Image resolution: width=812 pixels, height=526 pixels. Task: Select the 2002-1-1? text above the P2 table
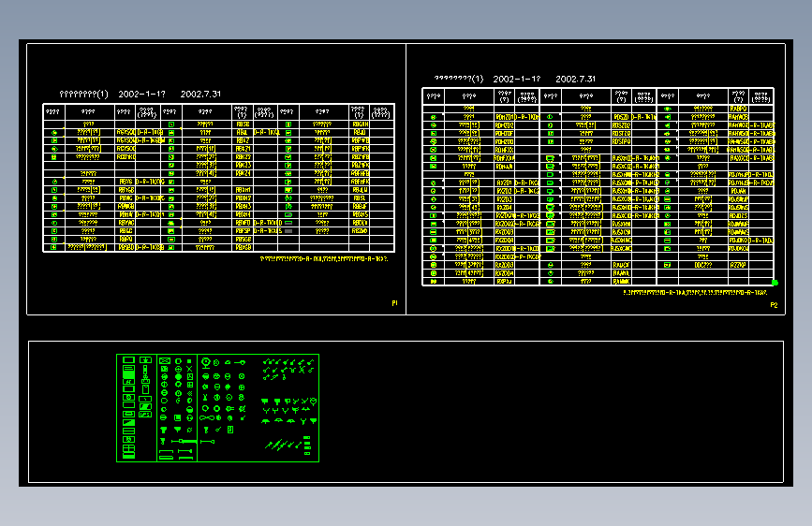[x=516, y=79]
